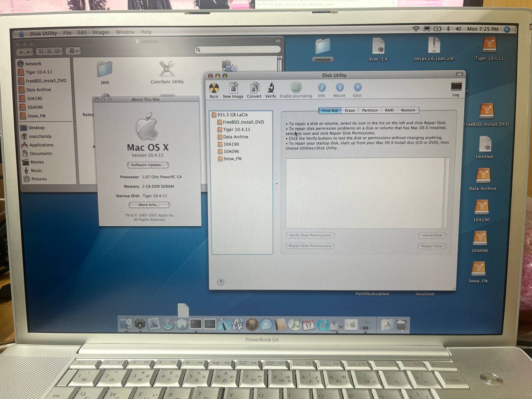Click the Repair Disk Permissions button
The width and height of the screenshot is (532, 399).
point(310,246)
